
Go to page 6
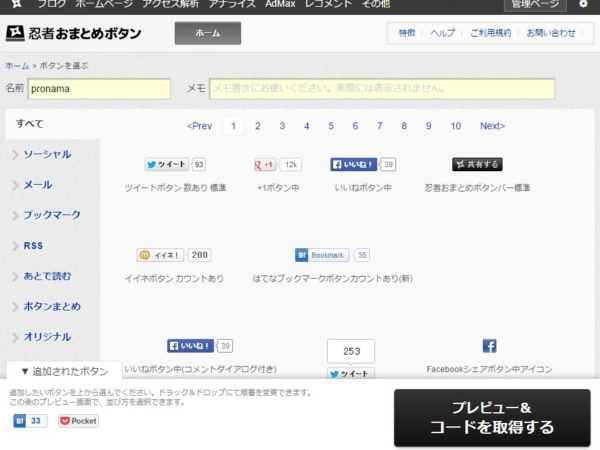point(355,126)
